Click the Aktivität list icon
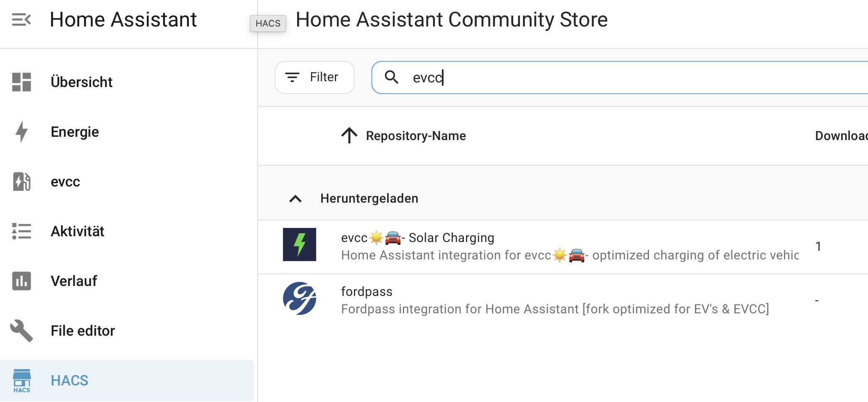The width and height of the screenshot is (868, 402). pyautogui.click(x=22, y=231)
